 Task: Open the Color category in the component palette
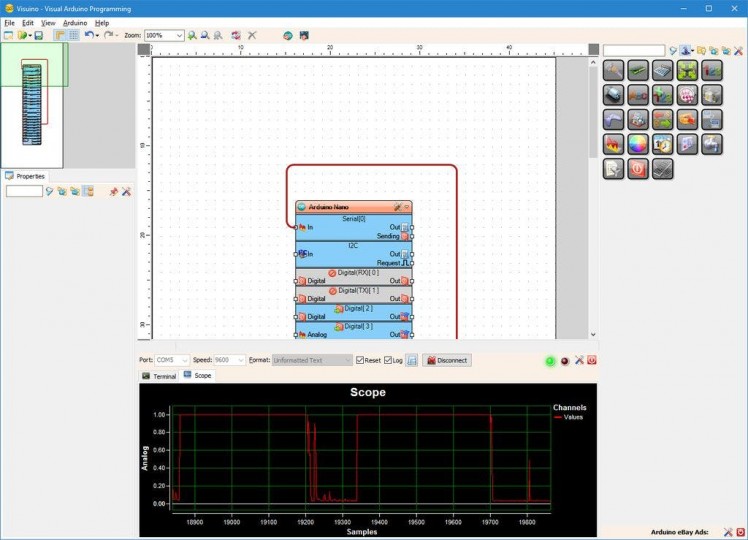click(x=638, y=145)
